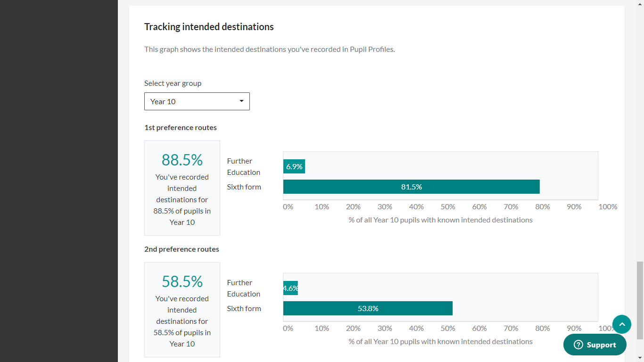The height and width of the screenshot is (362, 644).
Task: Click the 100% axis label in first chart
Action: 607,207
